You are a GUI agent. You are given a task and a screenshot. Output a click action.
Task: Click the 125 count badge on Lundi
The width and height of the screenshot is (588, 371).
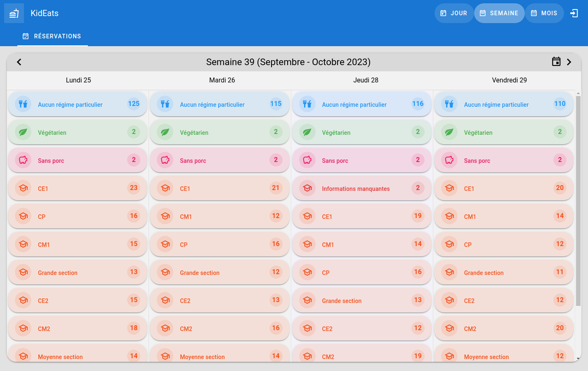coord(134,104)
